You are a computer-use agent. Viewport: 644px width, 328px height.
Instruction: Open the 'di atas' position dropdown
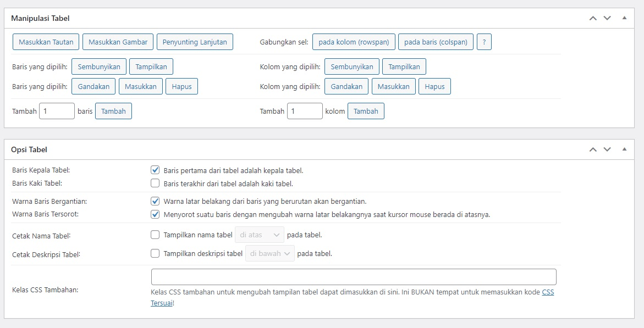pyautogui.click(x=260, y=235)
